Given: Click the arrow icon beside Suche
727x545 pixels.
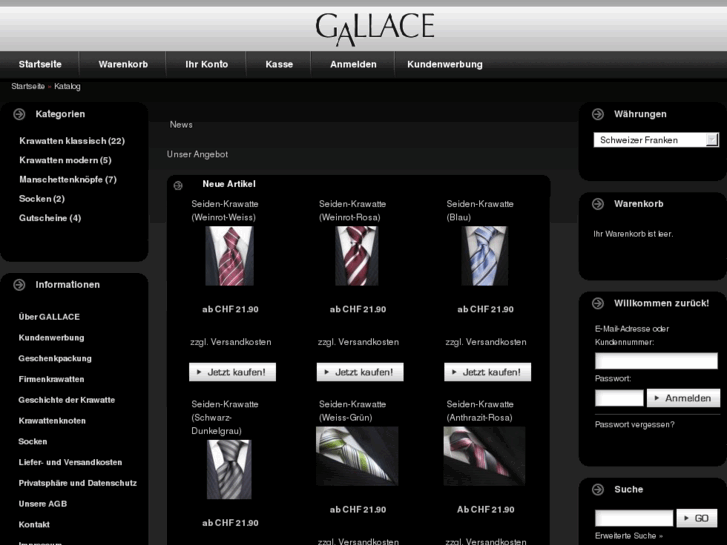Looking at the screenshot, I should (x=598, y=489).
